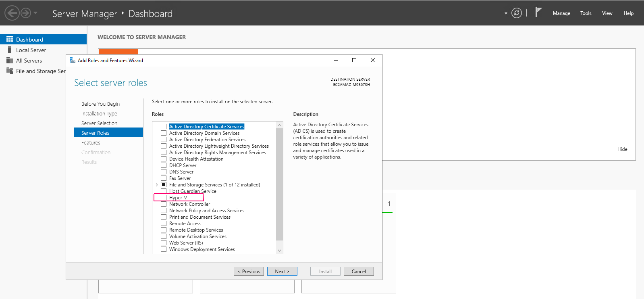Click the Local Server sidebar icon
This screenshot has height=299, width=644.
pos(10,50)
